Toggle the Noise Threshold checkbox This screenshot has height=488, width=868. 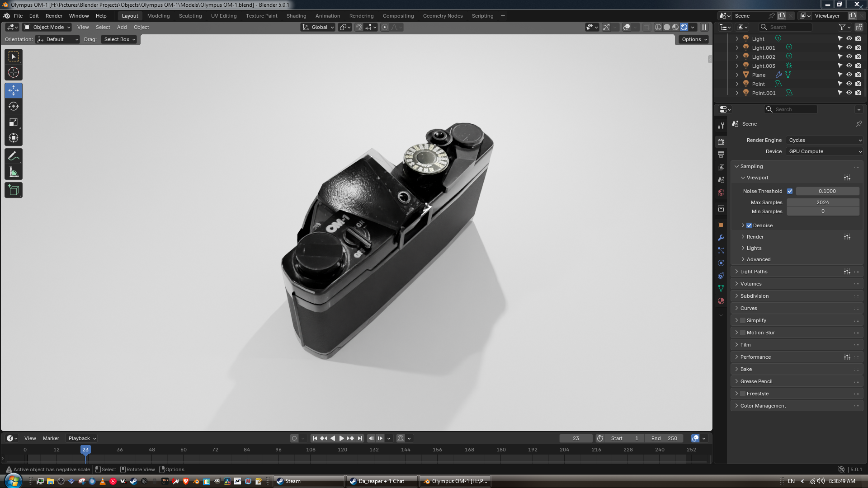coord(790,191)
